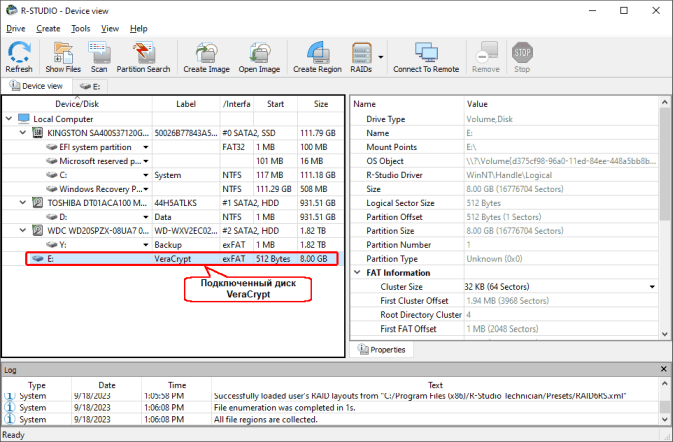Open the Create menu

click(48, 29)
